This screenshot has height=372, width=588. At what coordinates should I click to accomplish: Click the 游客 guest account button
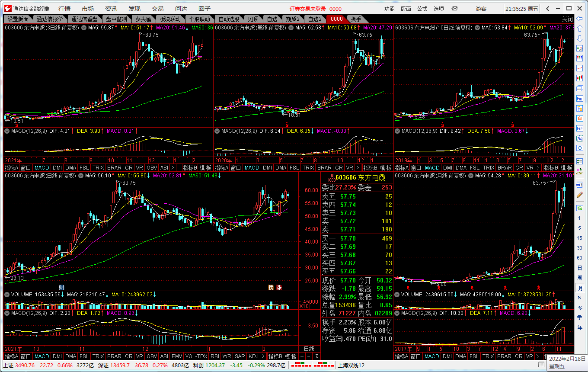click(481, 9)
